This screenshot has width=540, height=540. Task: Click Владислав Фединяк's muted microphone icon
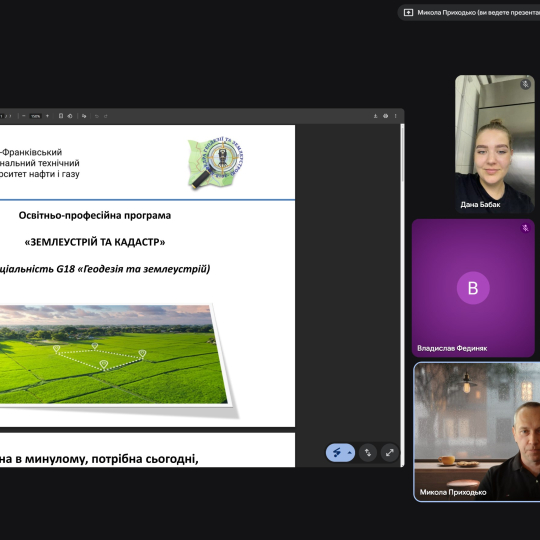tap(525, 228)
